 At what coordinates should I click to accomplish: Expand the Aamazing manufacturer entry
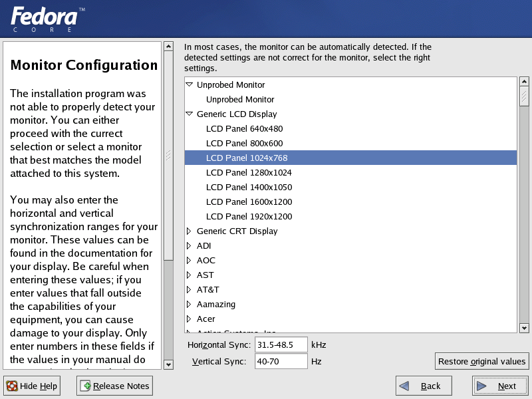[189, 304]
